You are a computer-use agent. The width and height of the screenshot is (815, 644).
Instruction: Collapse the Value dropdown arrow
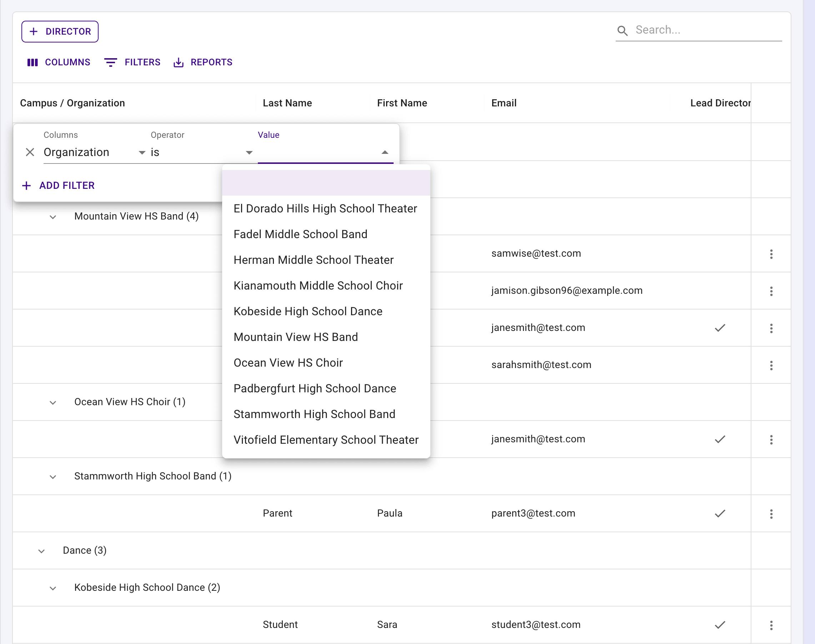[385, 152]
